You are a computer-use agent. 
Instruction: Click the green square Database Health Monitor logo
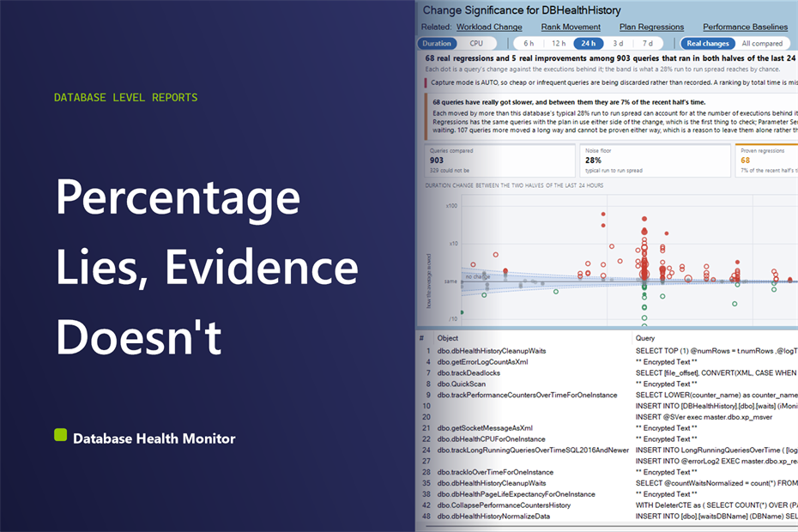[61, 435]
